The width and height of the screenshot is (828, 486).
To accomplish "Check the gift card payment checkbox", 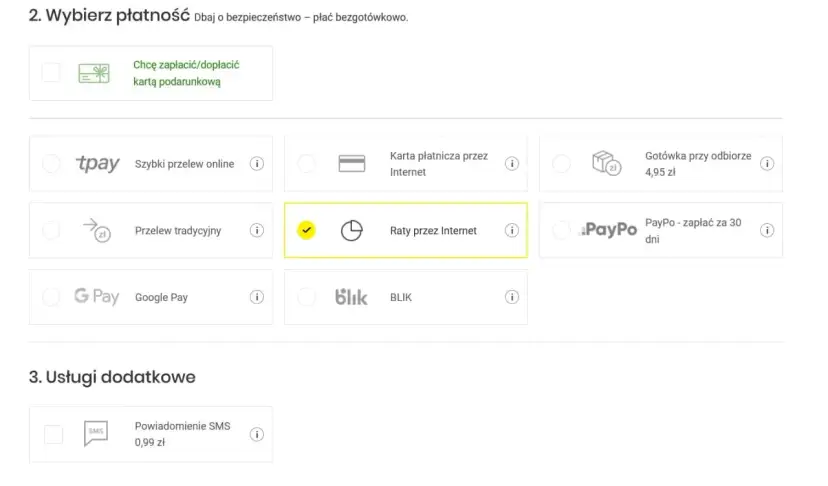I will pos(51,73).
